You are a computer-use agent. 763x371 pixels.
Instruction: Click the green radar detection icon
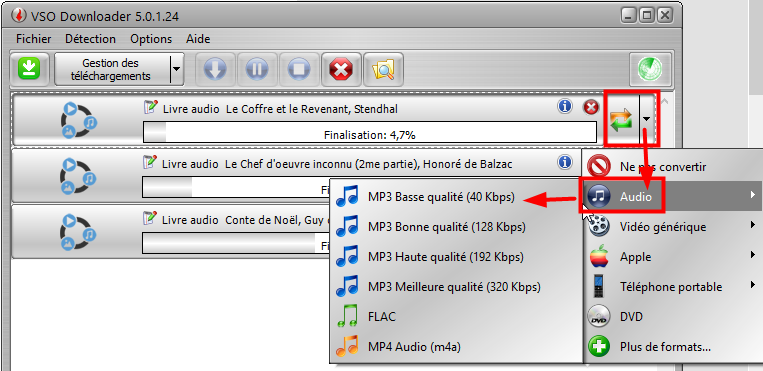[650, 70]
